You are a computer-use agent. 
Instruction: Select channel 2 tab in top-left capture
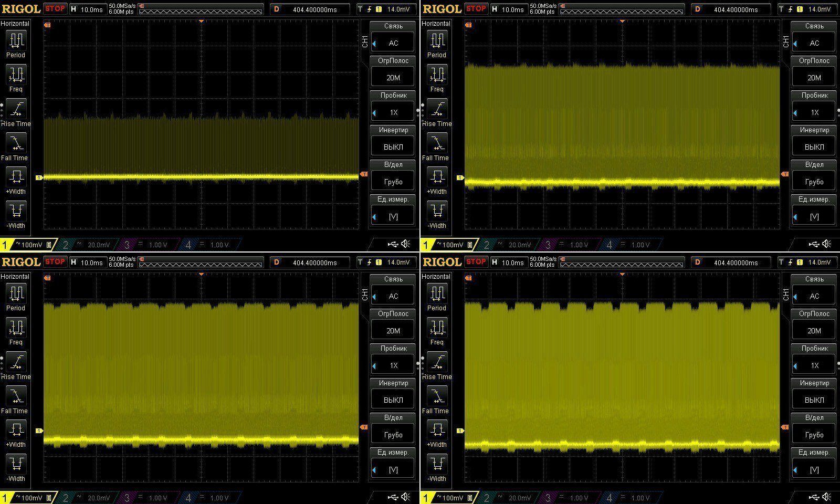(x=87, y=245)
